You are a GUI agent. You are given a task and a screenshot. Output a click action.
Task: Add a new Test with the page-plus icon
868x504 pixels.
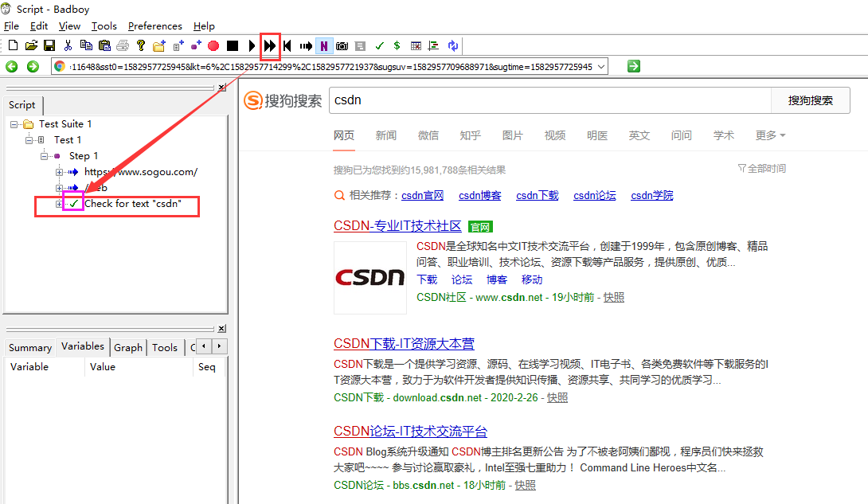pos(178,46)
